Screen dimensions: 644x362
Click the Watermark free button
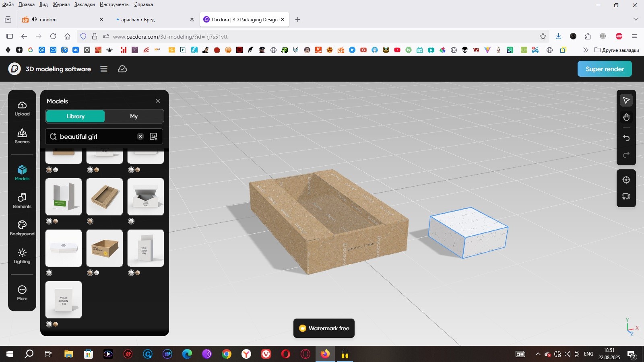tap(324, 328)
